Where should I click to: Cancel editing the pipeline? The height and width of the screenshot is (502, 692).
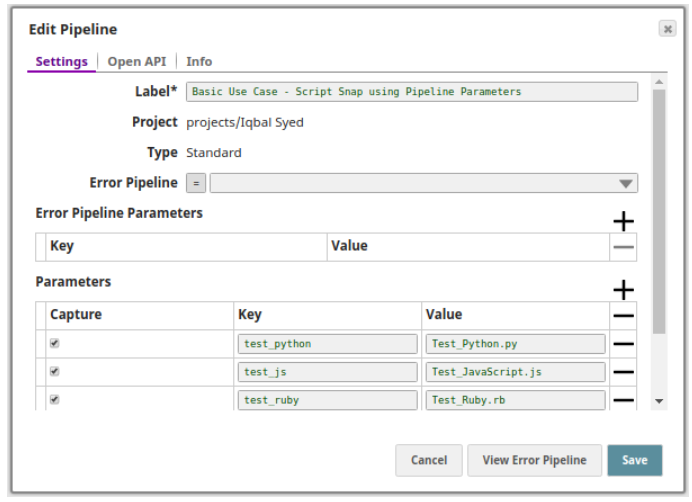[x=428, y=460]
